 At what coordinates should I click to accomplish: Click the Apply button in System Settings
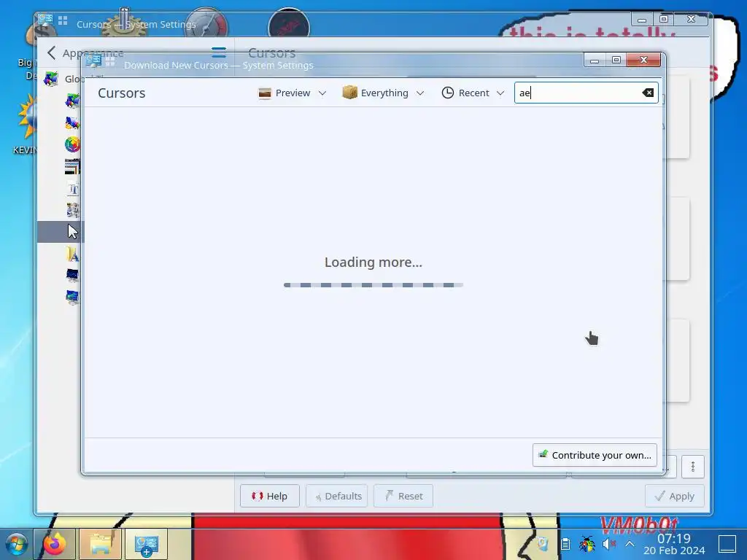point(675,496)
